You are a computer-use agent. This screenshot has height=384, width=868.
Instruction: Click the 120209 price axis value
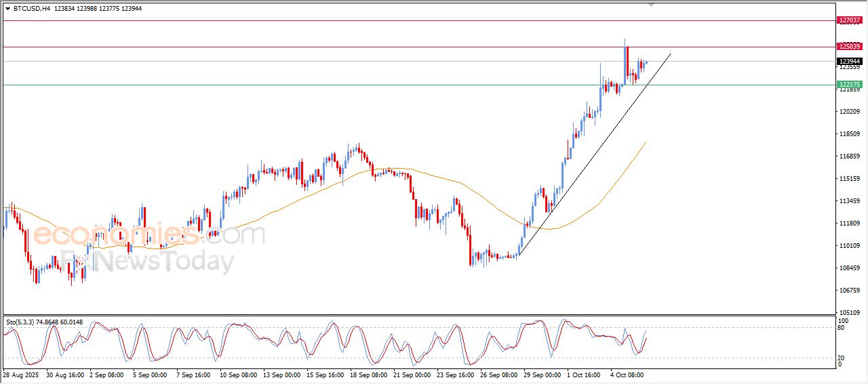[x=849, y=112]
